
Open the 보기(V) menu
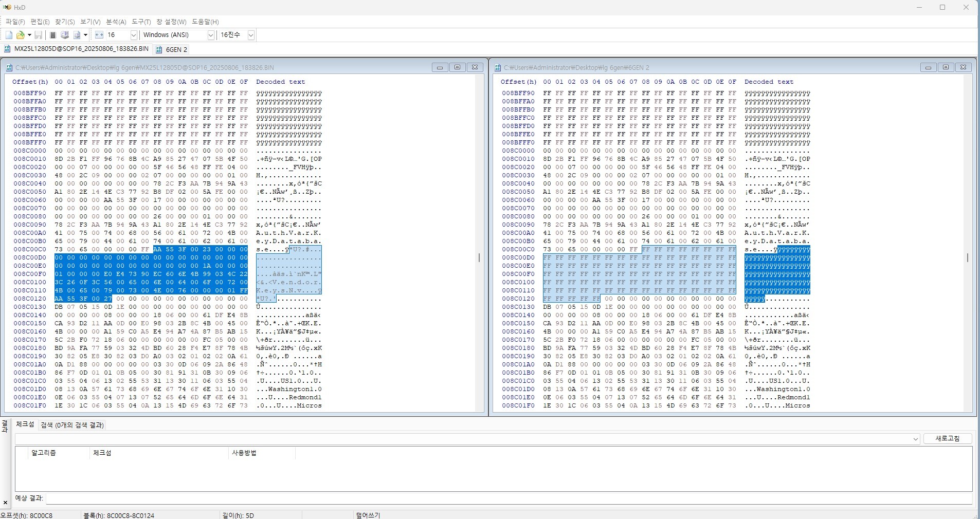[90, 22]
